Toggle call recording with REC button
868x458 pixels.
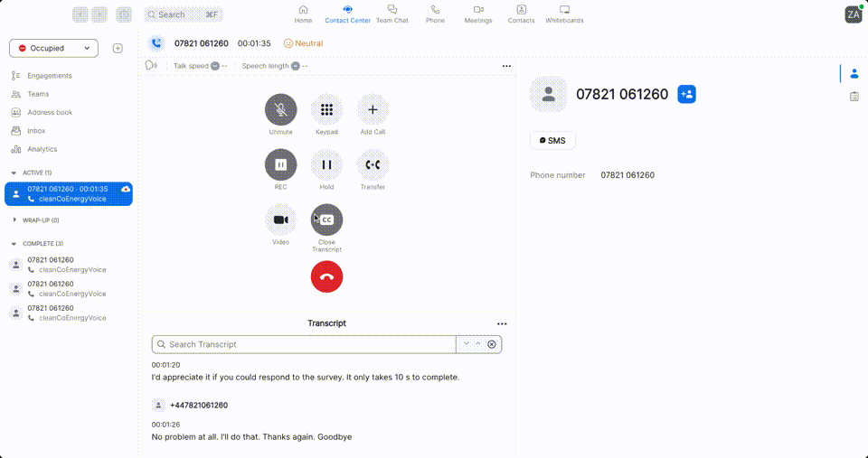click(280, 164)
